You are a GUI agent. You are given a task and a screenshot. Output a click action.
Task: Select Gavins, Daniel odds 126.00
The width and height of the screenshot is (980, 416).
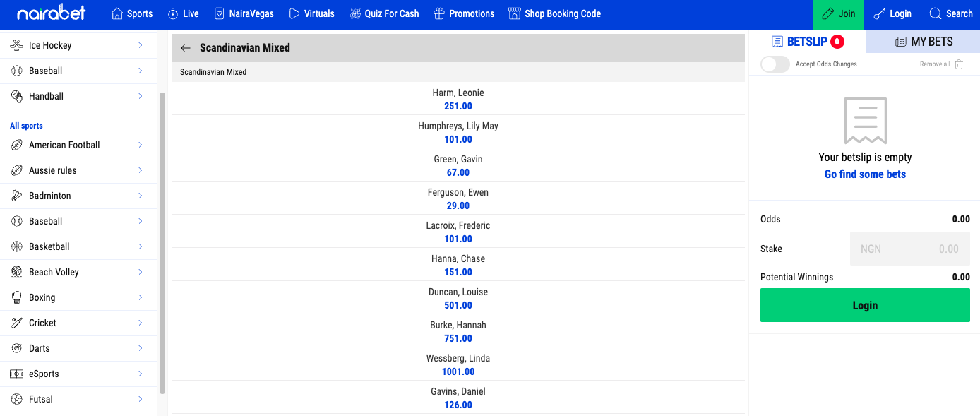(458, 405)
